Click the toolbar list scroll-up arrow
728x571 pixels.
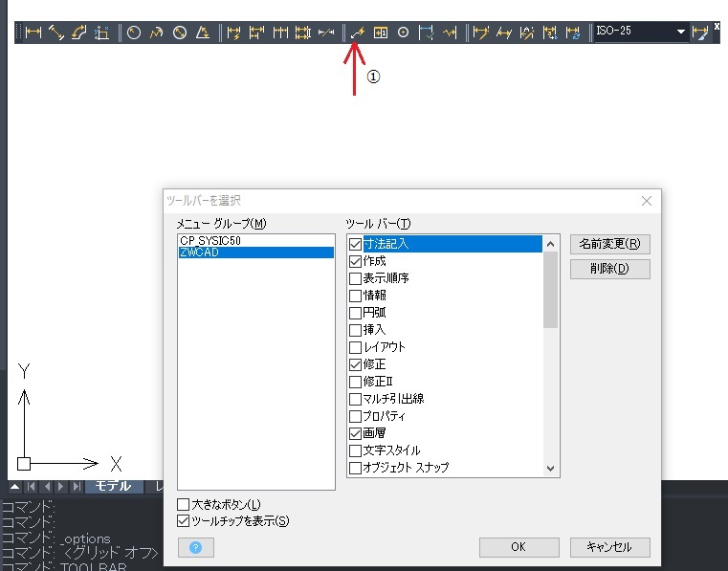pos(551,244)
